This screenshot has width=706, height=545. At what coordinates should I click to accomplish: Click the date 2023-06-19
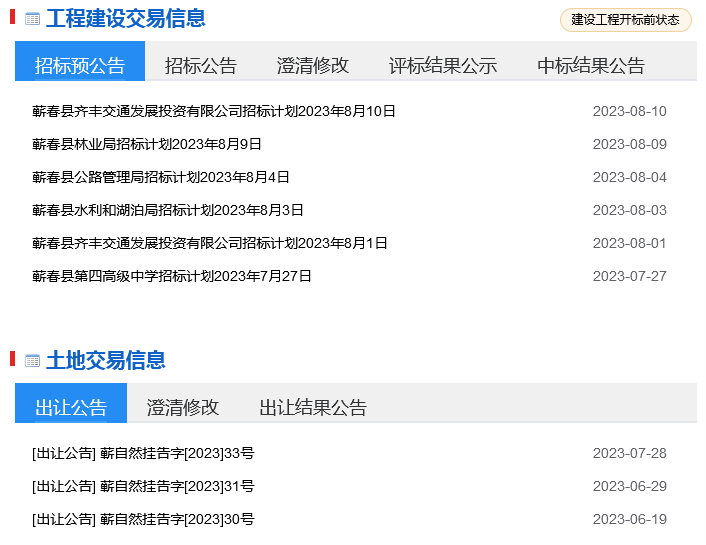[x=629, y=519]
